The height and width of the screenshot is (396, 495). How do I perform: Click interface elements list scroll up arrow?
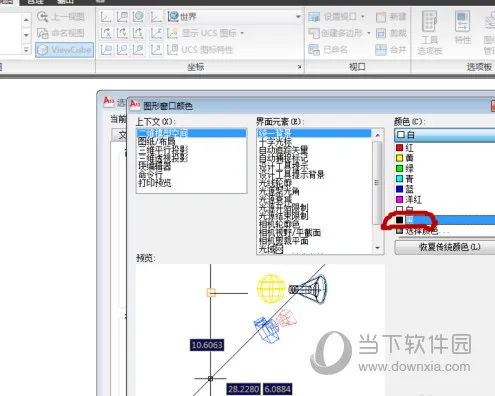pyautogui.click(x=377, y=135)
